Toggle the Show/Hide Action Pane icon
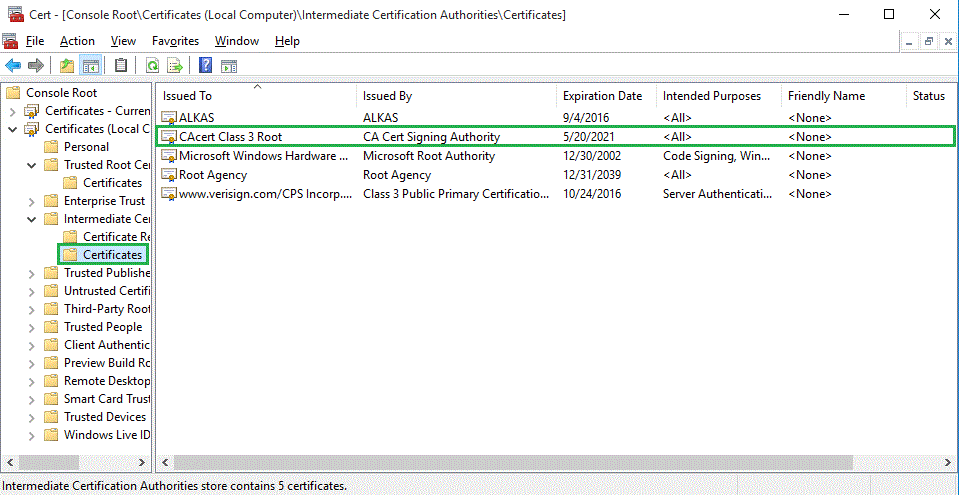 (229, 66)
